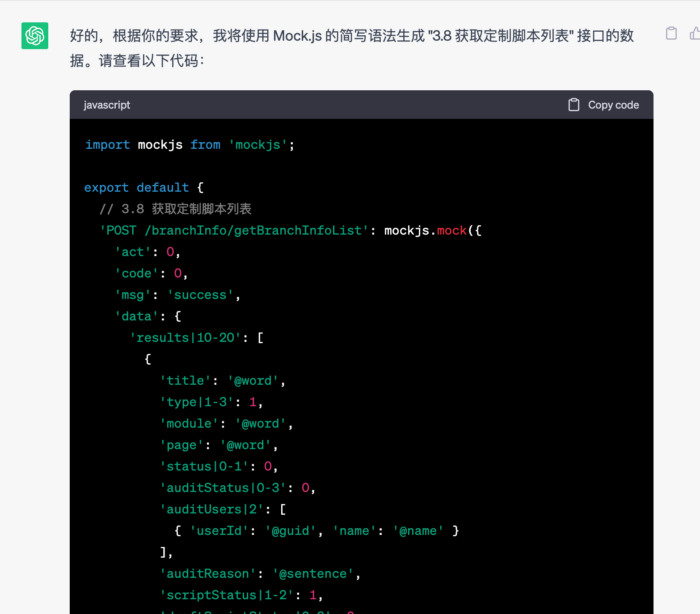Viewport: 700px width, 614px height.
Task: Click the javascript language label
Action: click(x=107, y=105)
